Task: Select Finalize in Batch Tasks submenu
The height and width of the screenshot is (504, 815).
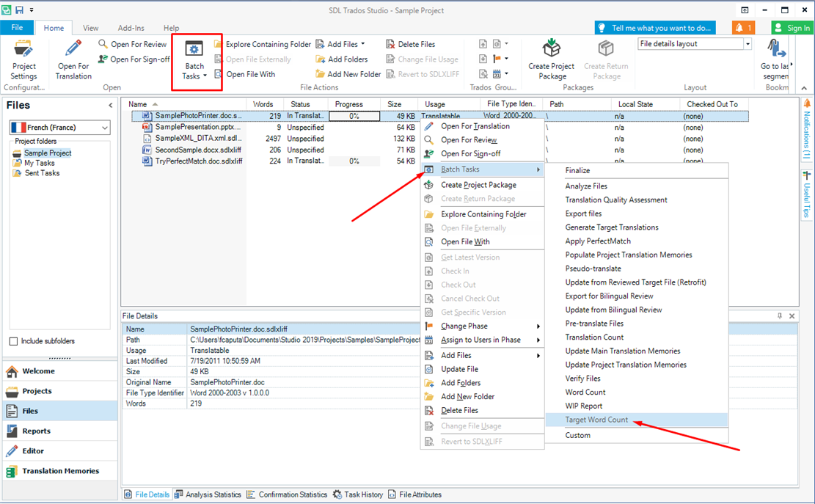Action: point(637,170)
